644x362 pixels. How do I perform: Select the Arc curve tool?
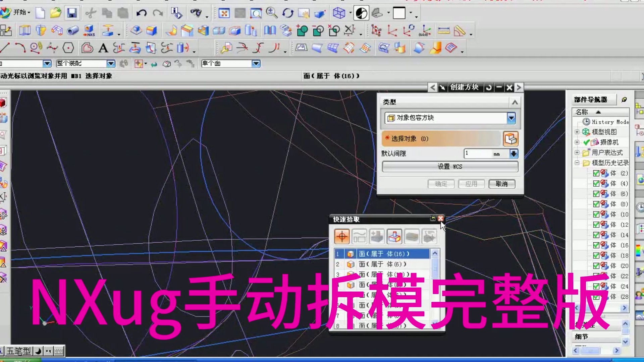20,48
